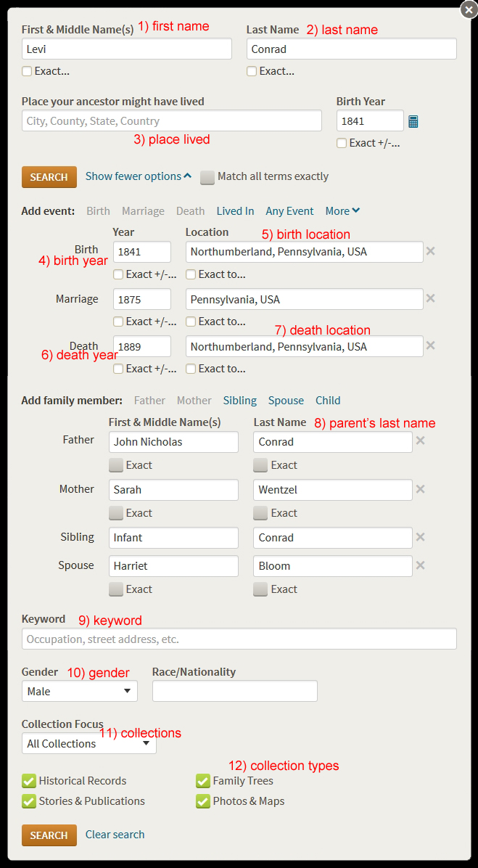
Task: Check Exact +/- for Death year
Action: (118, 368)
